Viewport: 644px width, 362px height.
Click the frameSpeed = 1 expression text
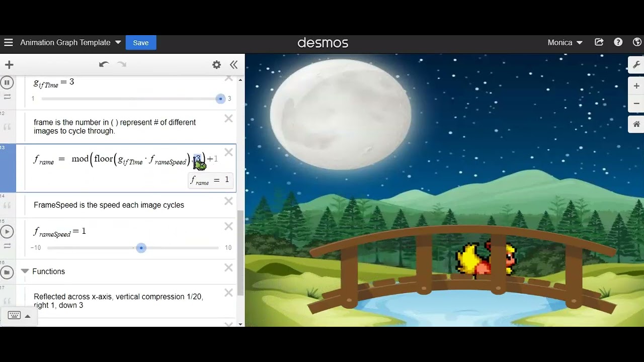click(x=59, y=232)
